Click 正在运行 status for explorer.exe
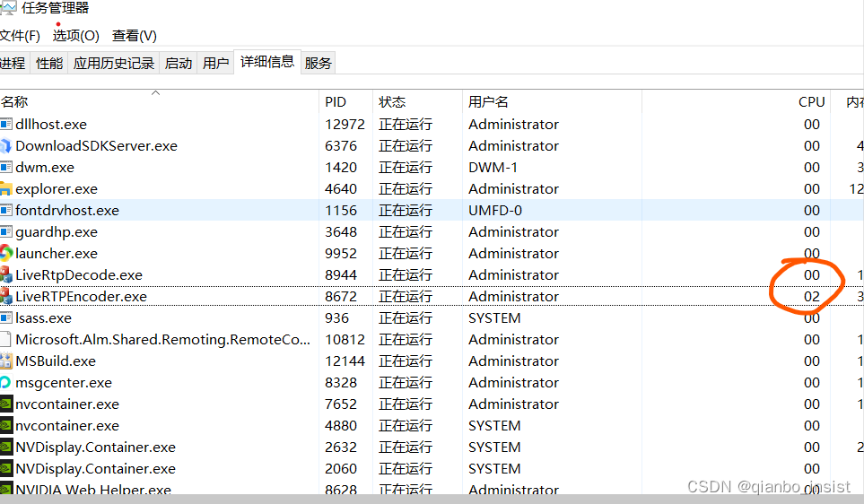The width and height of the screenshot is (864, 504). tap(406, 189)
